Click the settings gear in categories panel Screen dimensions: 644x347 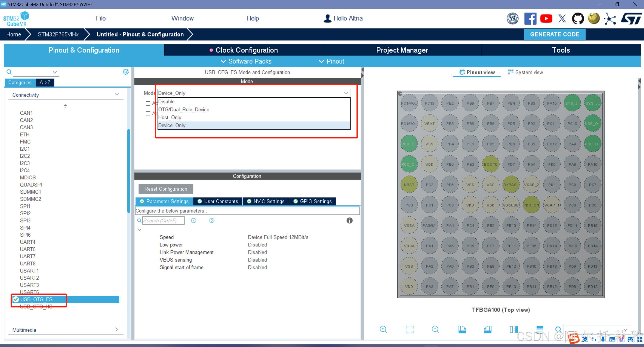tap(126, 72)
